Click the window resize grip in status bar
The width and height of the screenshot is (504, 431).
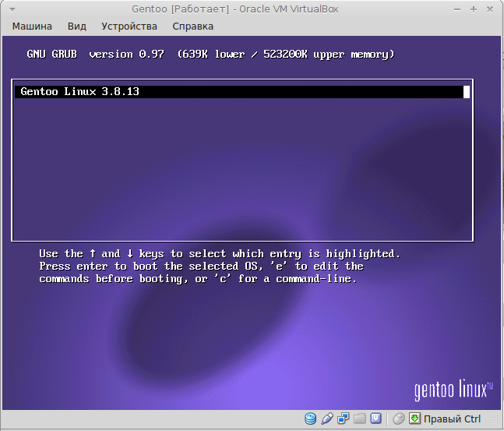point(493,419)
